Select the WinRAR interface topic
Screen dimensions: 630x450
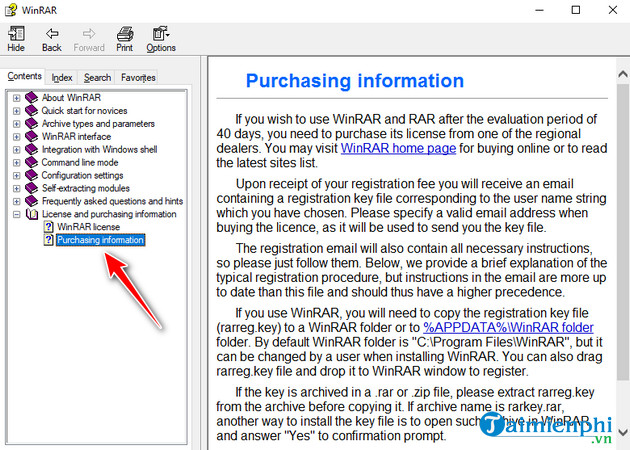pyautogui.click(x=76, y=137)
